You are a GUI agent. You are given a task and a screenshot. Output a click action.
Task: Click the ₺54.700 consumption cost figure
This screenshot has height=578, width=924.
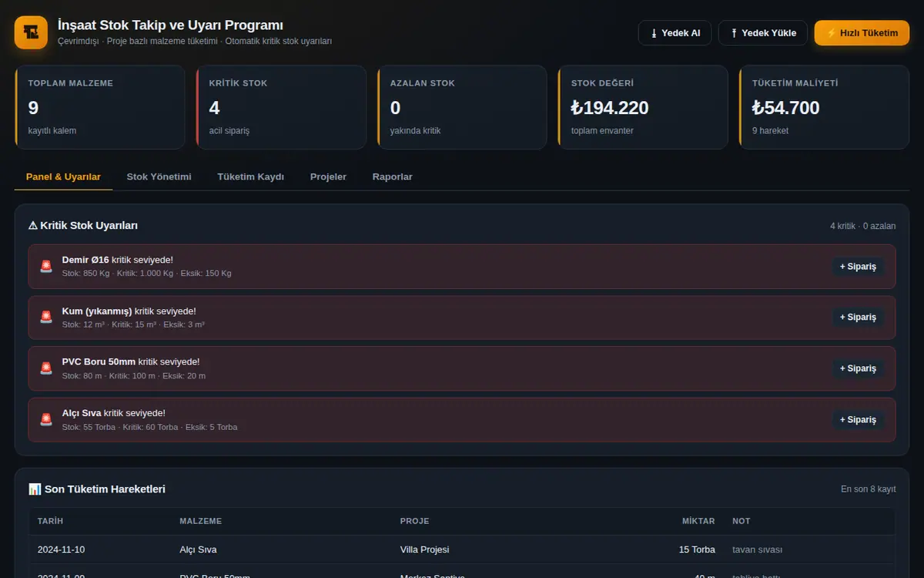click(x=785, y=108)
